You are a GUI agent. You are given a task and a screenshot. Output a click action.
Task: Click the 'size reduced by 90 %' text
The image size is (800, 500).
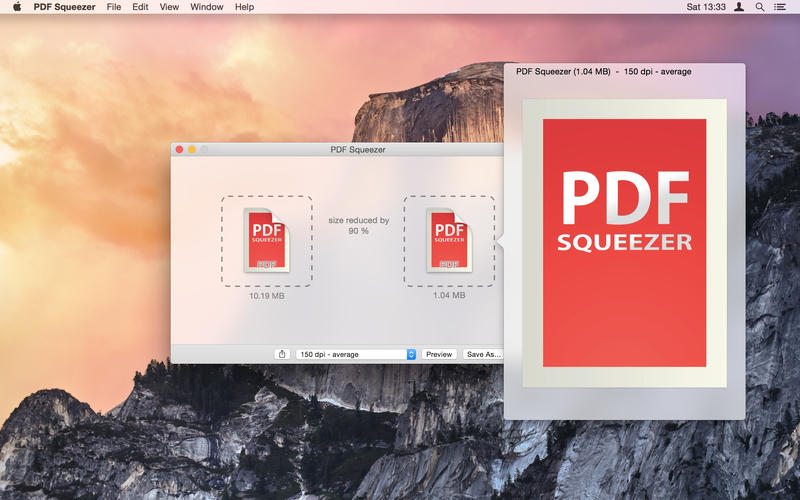coord(358,226)
